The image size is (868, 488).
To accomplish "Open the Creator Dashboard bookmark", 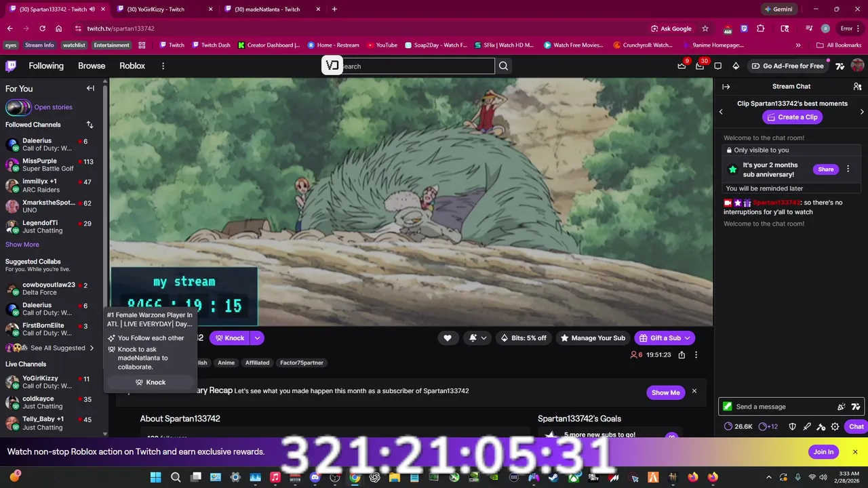I will [x=269, y=45].
